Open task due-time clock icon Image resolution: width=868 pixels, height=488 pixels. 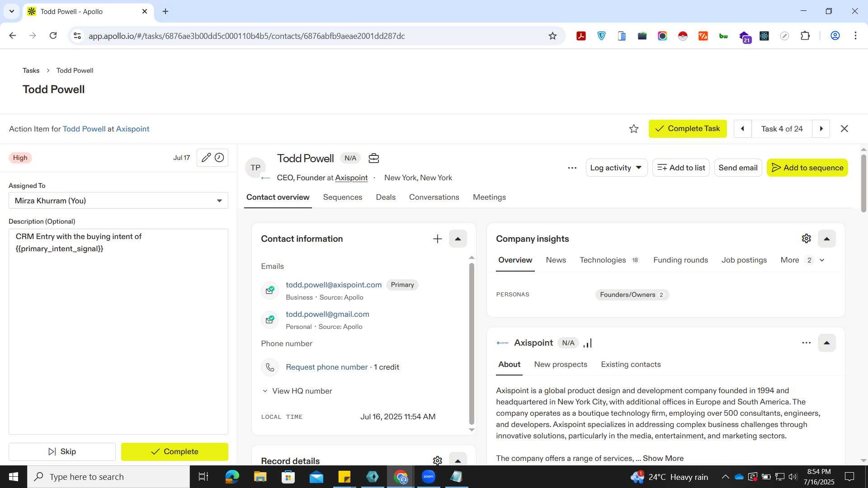point(219,158)
